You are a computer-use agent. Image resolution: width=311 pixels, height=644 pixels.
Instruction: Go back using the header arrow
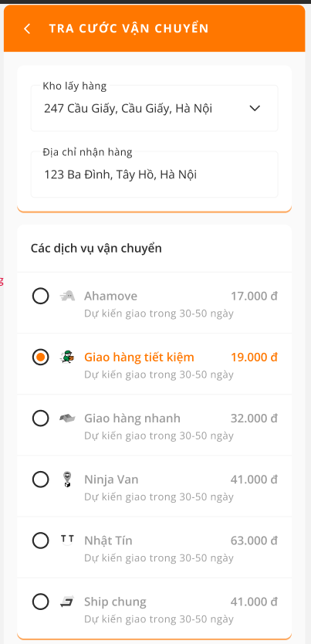(27, 29)
